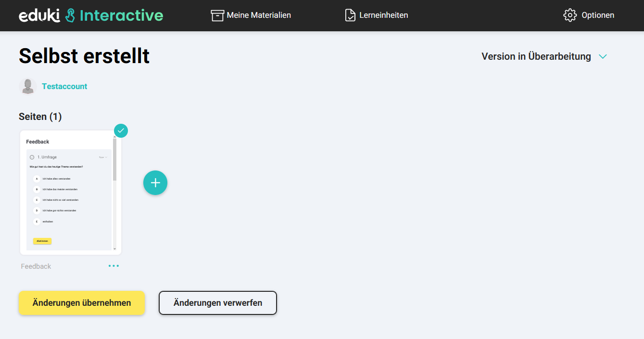Click the Version in Überarbeitung label
644x339 pixels.
tap(536, 56)
